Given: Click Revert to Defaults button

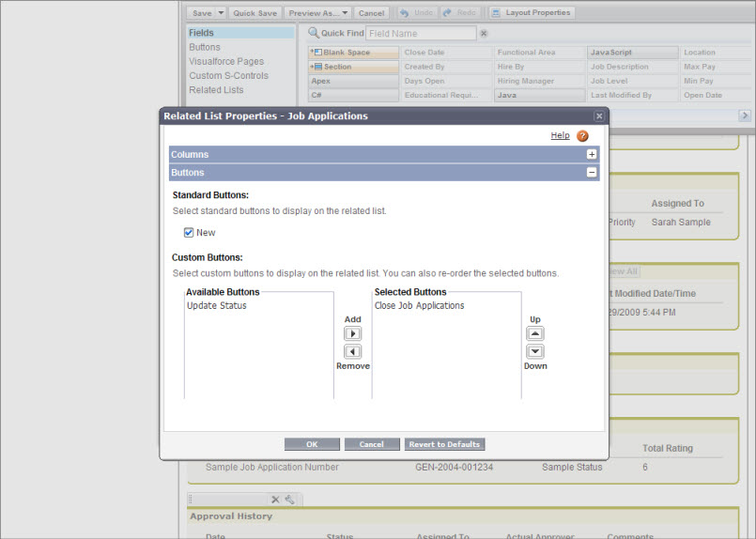Looking at the screenshot, I should pos(444,444).
